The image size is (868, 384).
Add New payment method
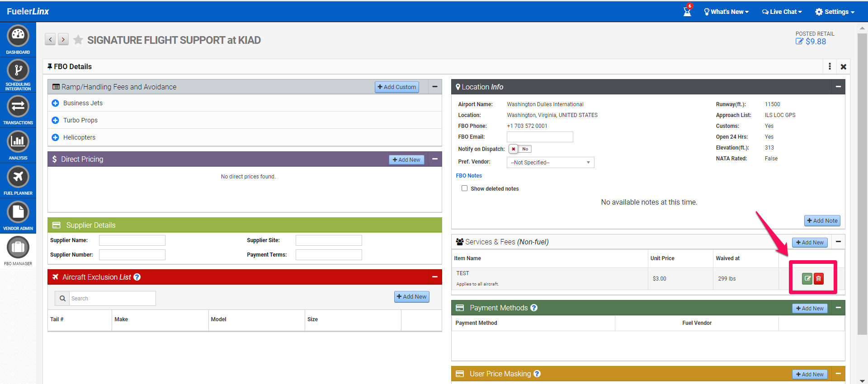[810, 309]
